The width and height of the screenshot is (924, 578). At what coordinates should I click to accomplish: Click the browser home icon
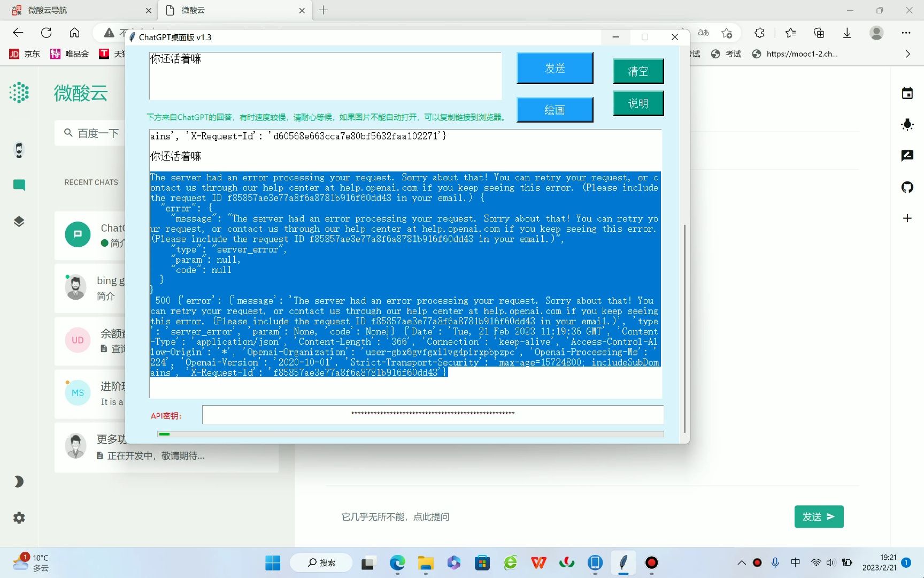click(x=75, y=33)
